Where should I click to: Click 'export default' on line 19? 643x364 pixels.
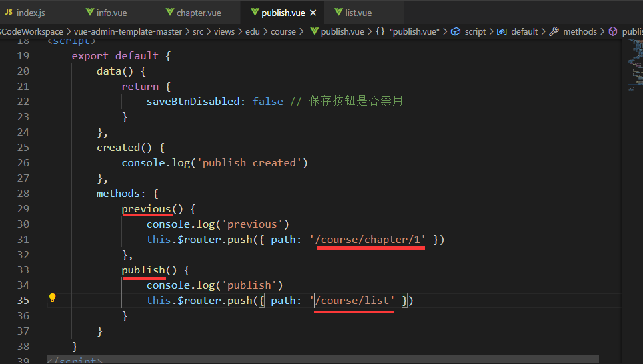[x=115, y=56]
